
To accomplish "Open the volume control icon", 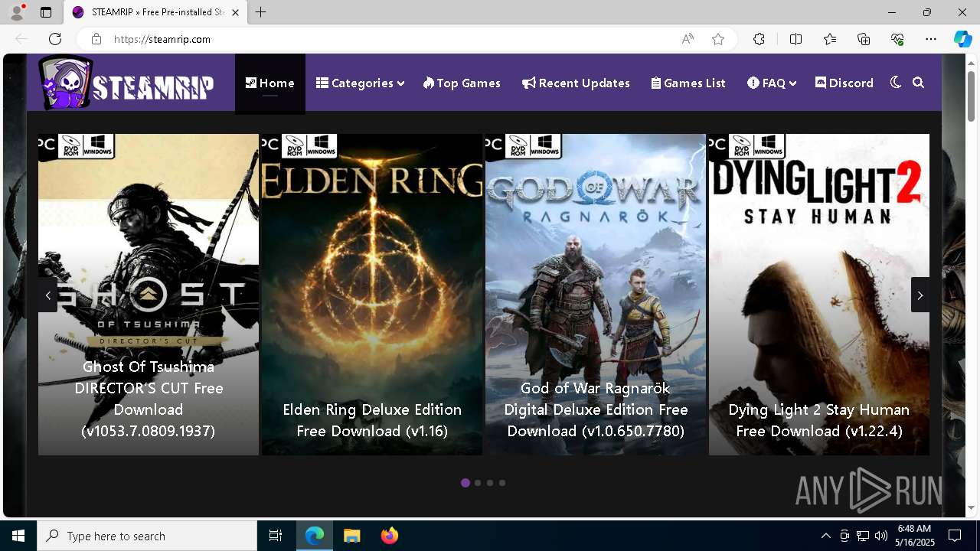I will click(x=881, y=536).
